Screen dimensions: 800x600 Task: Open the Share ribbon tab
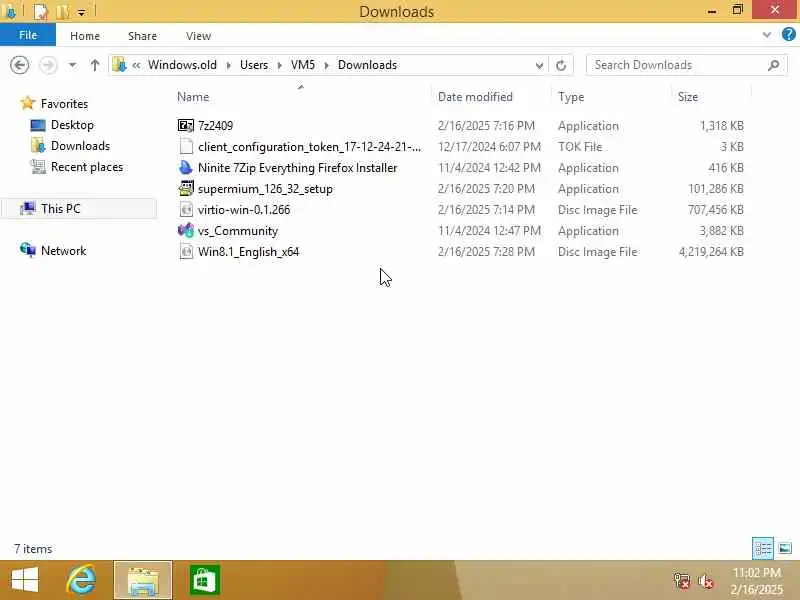point(142,36)
